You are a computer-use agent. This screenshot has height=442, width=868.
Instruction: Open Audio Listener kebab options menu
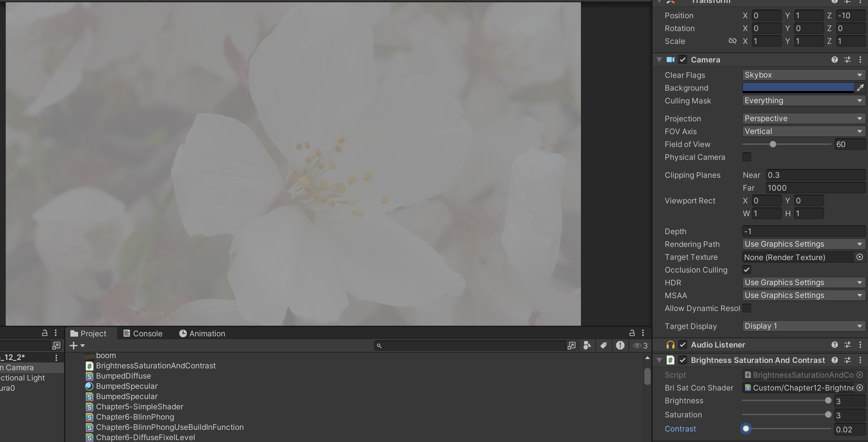tap(860, 345)
